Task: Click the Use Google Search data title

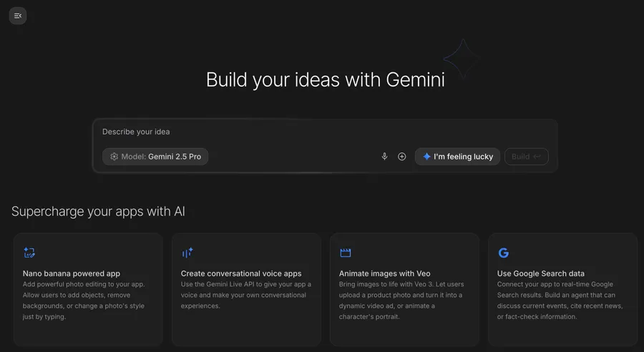Action: coord(541,273)
